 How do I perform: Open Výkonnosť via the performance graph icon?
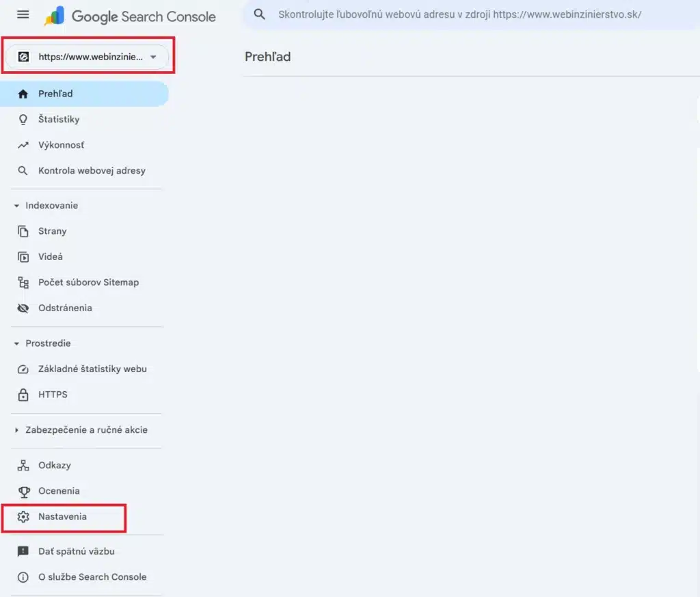[23, 145]
